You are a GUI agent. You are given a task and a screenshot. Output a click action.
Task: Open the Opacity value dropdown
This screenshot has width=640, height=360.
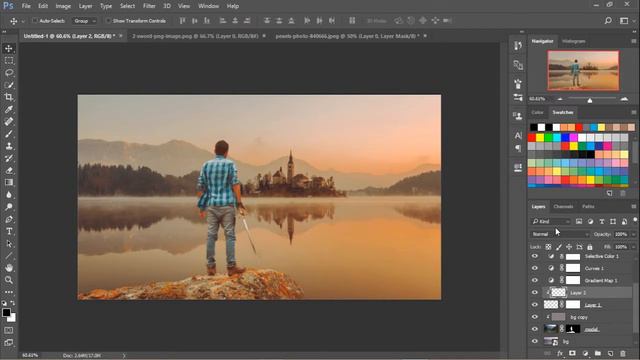(633, 234)
